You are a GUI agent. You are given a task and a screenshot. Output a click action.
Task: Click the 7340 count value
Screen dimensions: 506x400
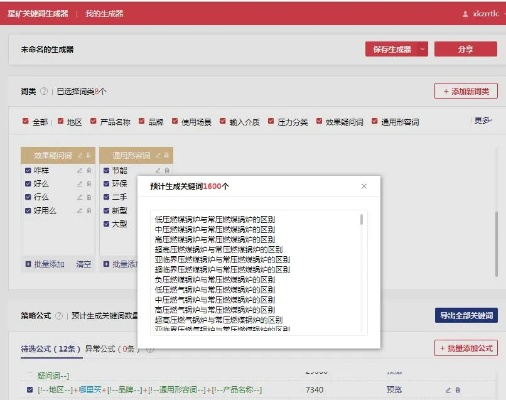pos(314,389)
